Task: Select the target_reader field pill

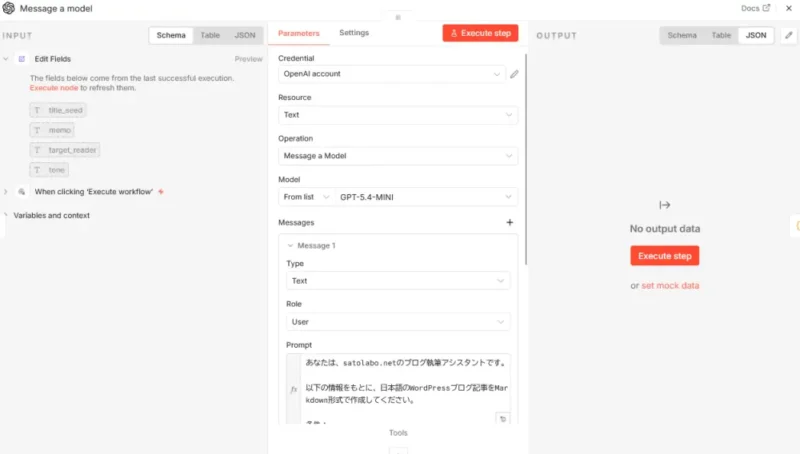Action: [65, 150]
